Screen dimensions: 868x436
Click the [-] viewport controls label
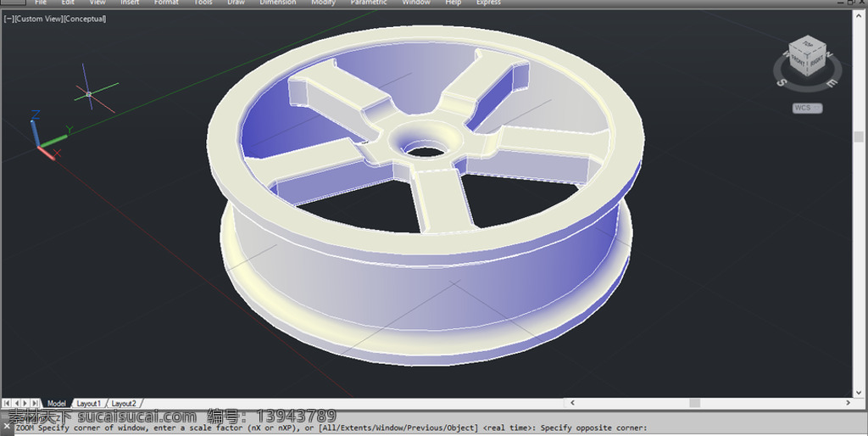8,19
